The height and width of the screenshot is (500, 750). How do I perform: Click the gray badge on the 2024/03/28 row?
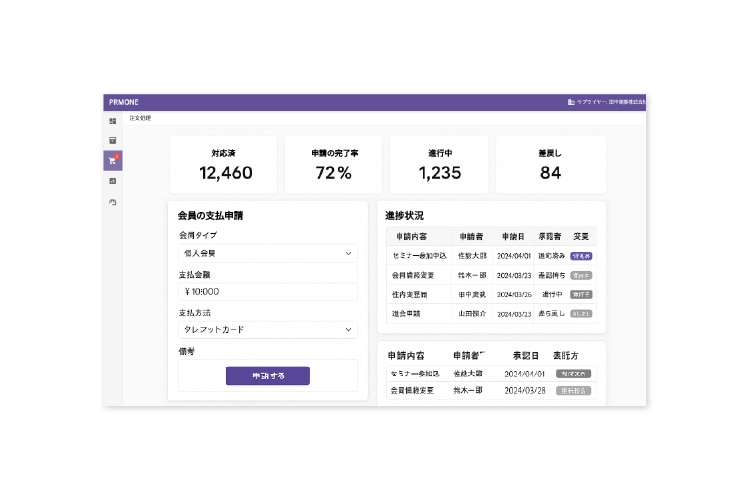(x=573, y=390)
